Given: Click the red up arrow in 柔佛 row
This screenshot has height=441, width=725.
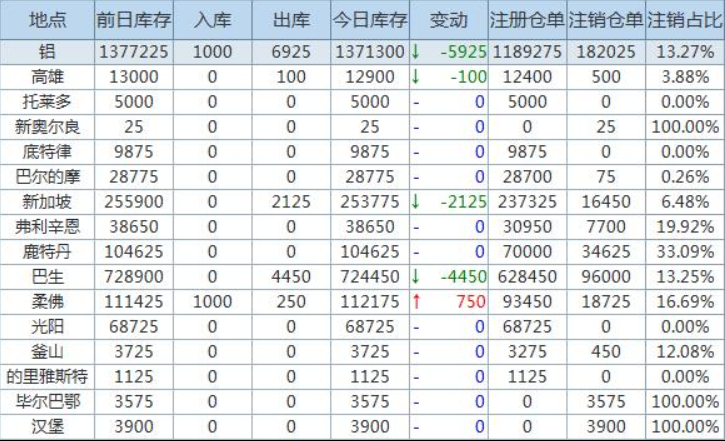Looking at the screenshot, I should (x=416, y=302).
